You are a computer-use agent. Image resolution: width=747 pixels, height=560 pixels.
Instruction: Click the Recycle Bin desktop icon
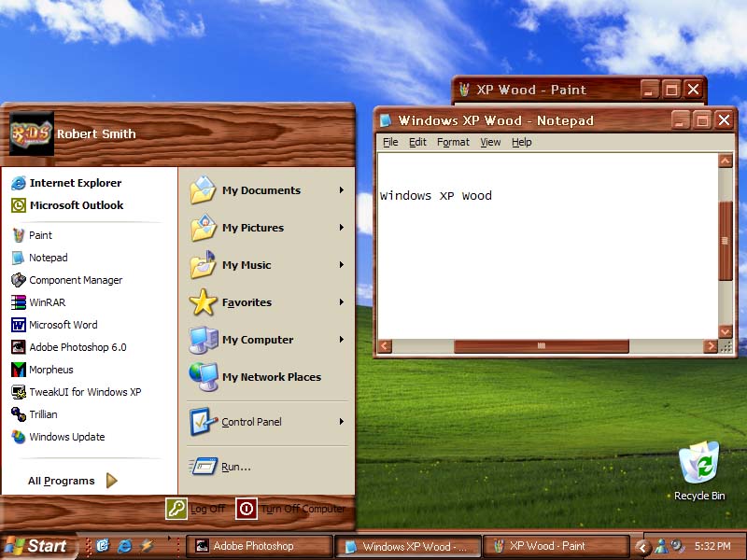[698, 471]
